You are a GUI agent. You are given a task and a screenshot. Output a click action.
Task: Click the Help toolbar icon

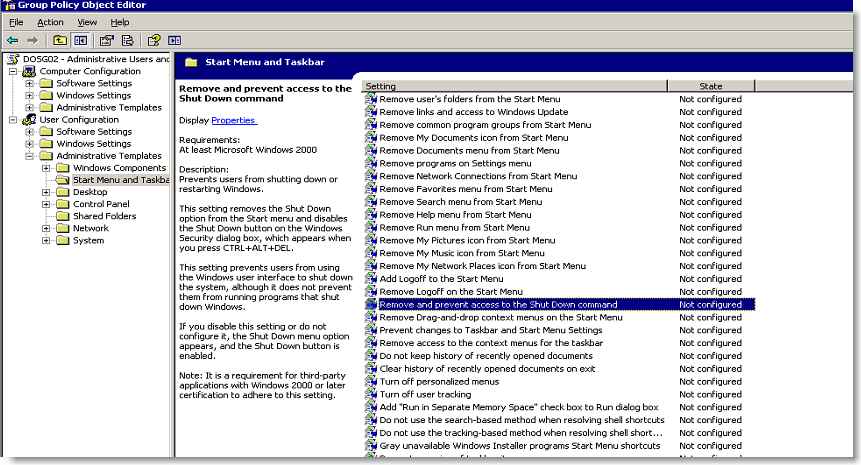[154, 40]
